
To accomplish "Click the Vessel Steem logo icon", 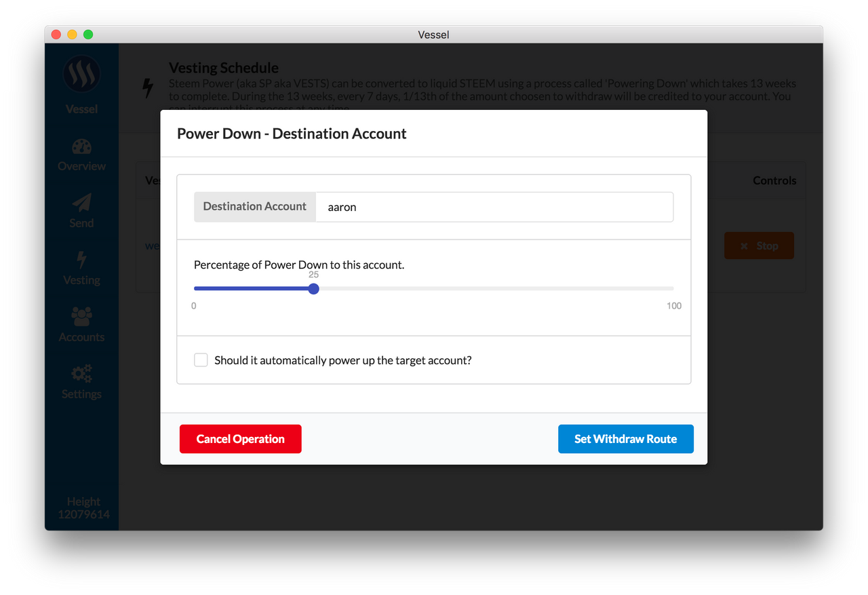I will [x=82, y=74].
